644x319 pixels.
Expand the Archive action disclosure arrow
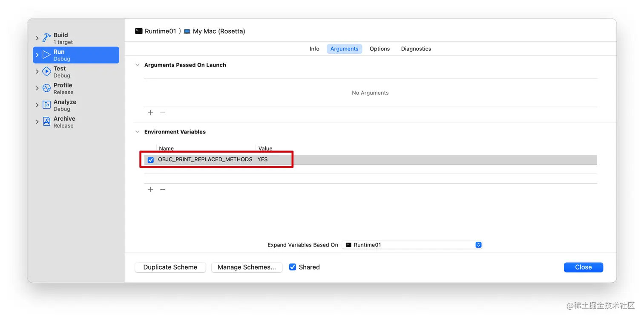coord(37,122)
